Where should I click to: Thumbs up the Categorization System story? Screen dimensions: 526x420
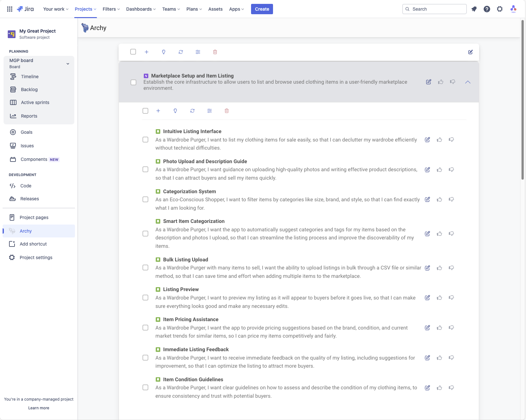coord(439,200)
